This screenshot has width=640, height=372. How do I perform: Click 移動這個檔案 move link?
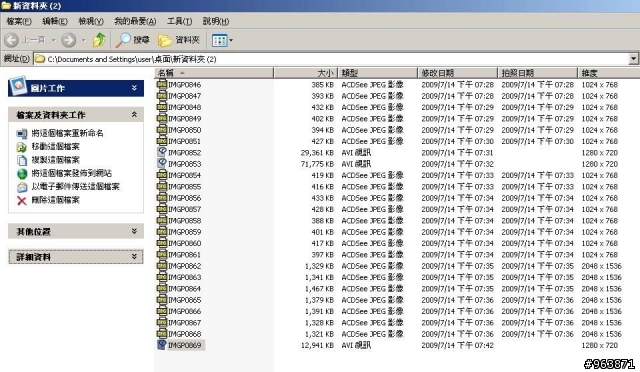56,146
